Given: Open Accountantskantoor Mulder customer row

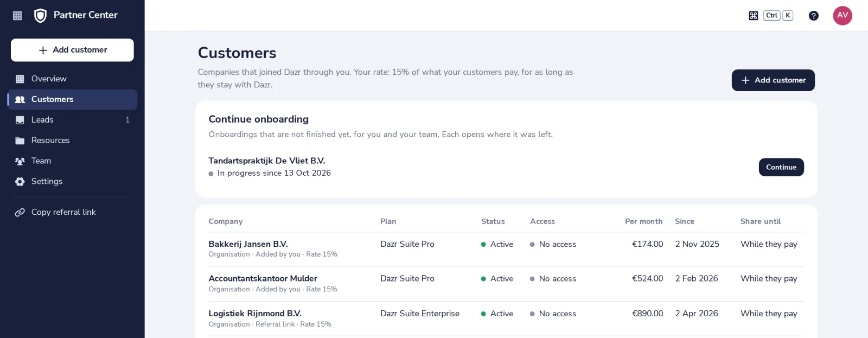Looking at the screenshot, I should (x=506, y=284).
